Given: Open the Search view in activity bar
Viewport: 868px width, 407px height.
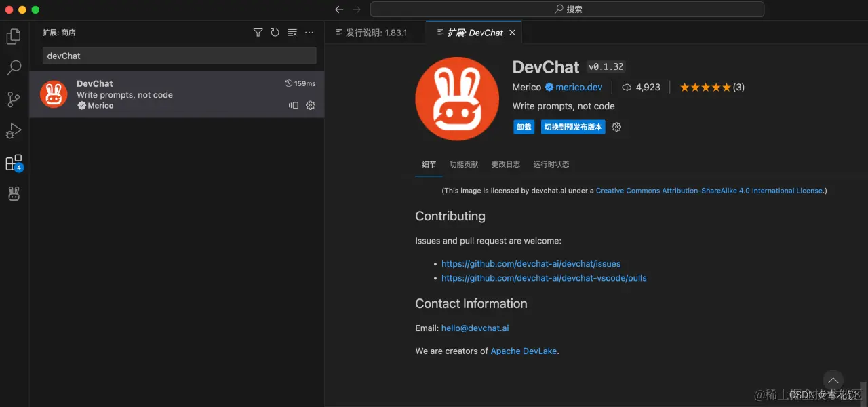Looking at the screenshot, I should coord(14,68).
